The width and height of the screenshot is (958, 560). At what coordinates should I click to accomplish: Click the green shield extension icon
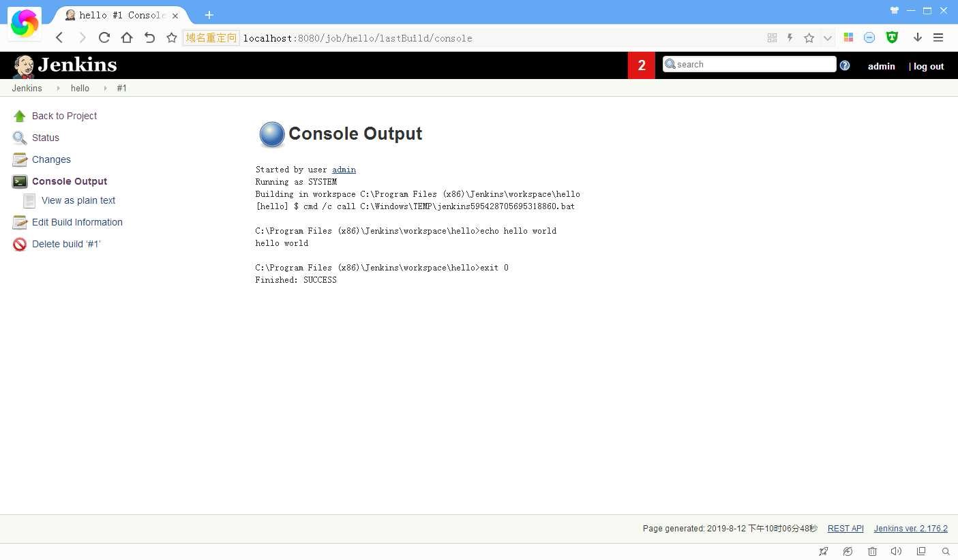[x=892, y=37]
